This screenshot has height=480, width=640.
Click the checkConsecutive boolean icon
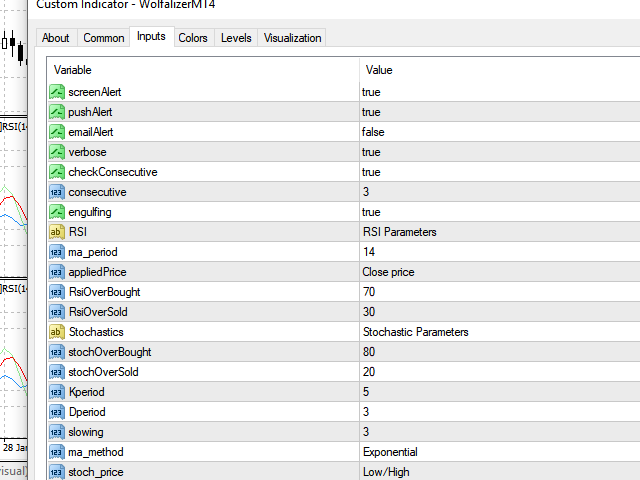coord(57,172)
